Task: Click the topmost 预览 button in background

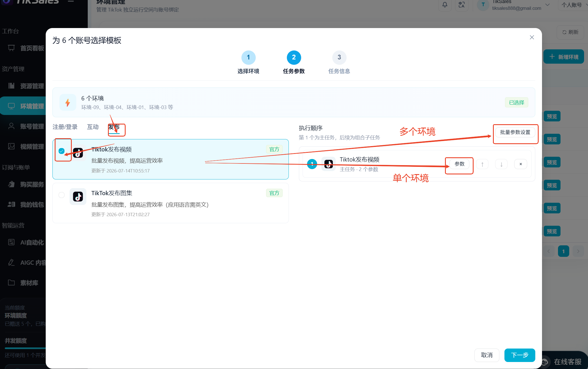Action: pos(552,116)
